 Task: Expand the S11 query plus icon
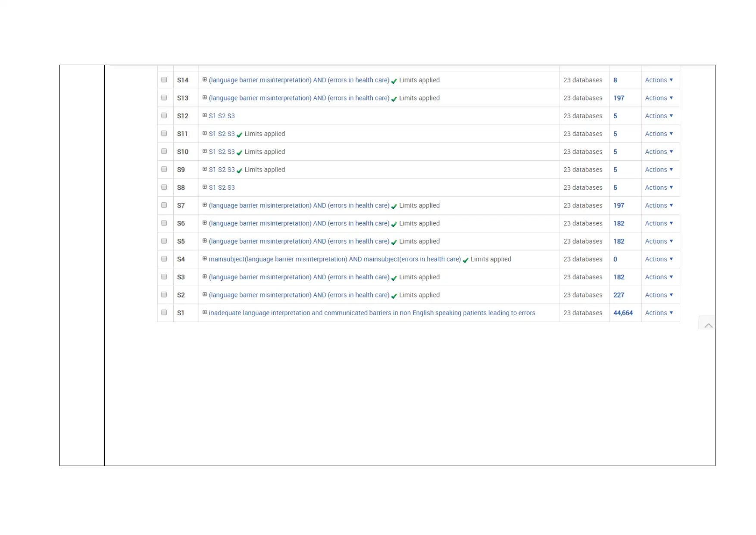click(205, 133)
